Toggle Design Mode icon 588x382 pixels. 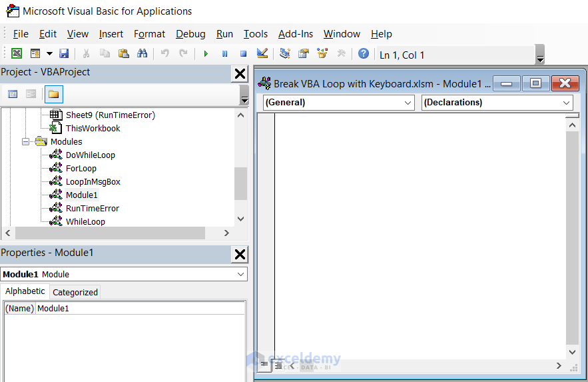pos(262,53)
